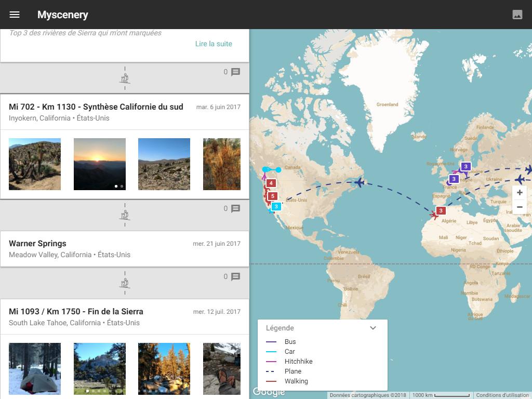Open the tent in snow thumbnail
Image resolution: width=532 pixels, height=399 pixels.
click(35, 368)
